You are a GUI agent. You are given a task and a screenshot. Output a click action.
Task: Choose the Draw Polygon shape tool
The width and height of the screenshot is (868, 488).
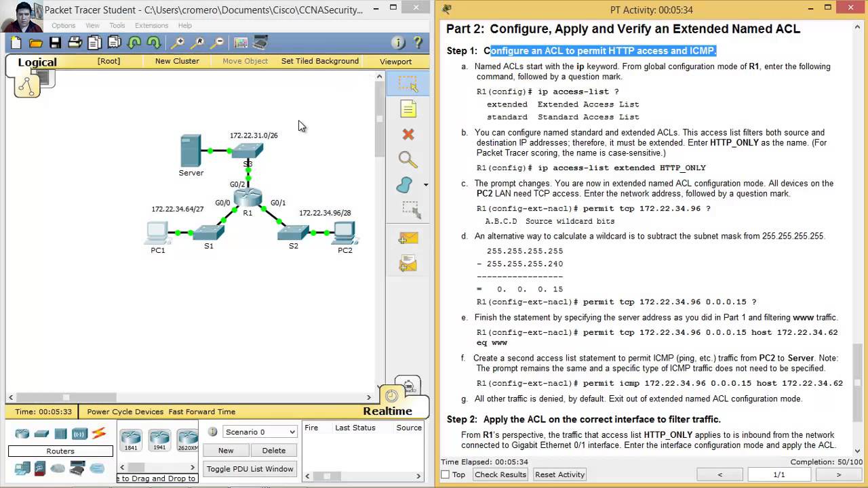(405, 185)
